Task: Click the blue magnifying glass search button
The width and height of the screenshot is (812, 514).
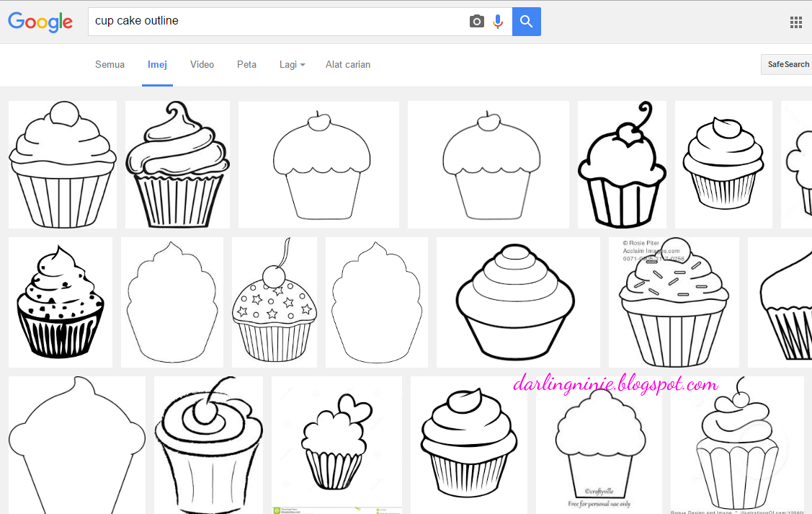Action: click(526, 22)
